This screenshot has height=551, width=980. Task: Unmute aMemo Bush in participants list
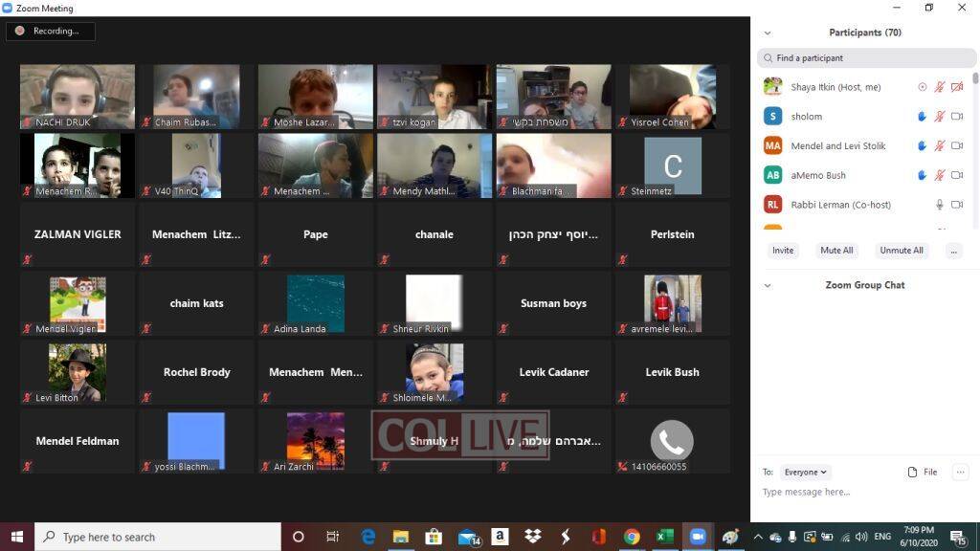pyautogui.click(x=940, y=176)
